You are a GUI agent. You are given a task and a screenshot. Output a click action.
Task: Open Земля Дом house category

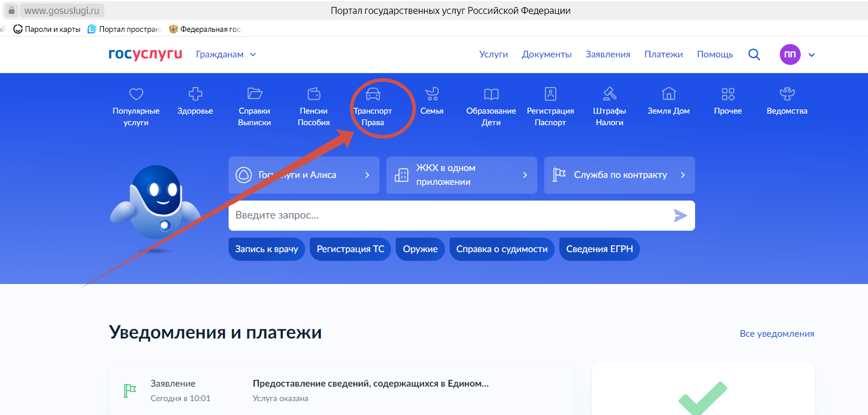[668, 101]
